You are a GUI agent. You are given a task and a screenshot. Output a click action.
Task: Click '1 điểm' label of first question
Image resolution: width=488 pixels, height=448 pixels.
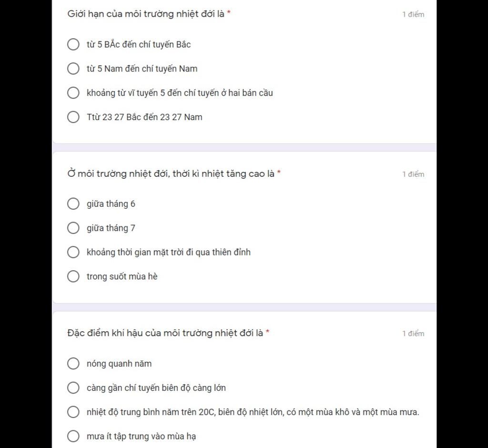pyautogui.click(x=413, y=14)
